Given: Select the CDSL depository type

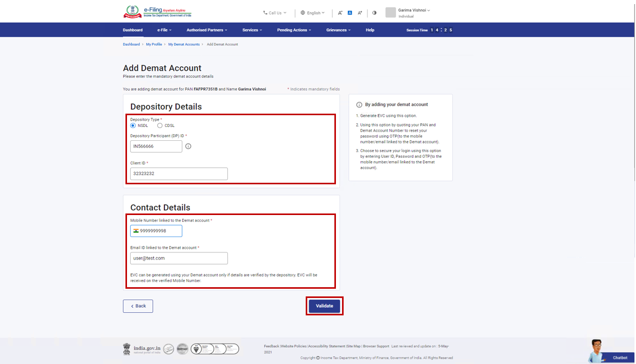Looking at the screenshot, I should coord(160,125).
